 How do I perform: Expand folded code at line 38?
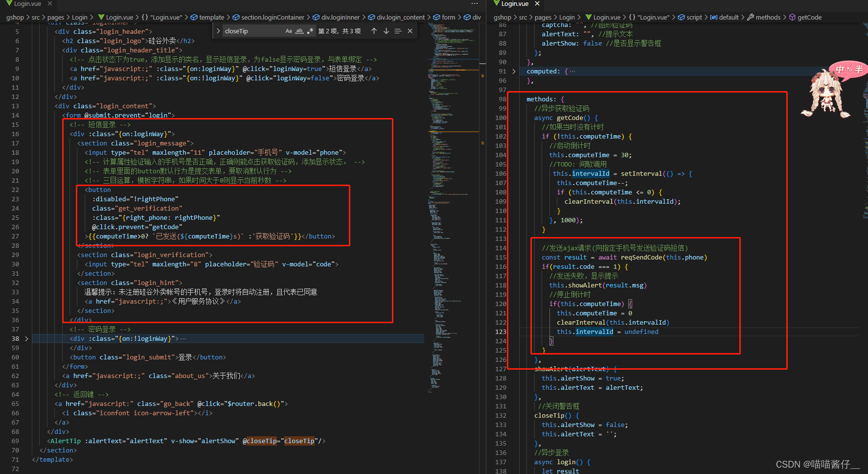26,339
